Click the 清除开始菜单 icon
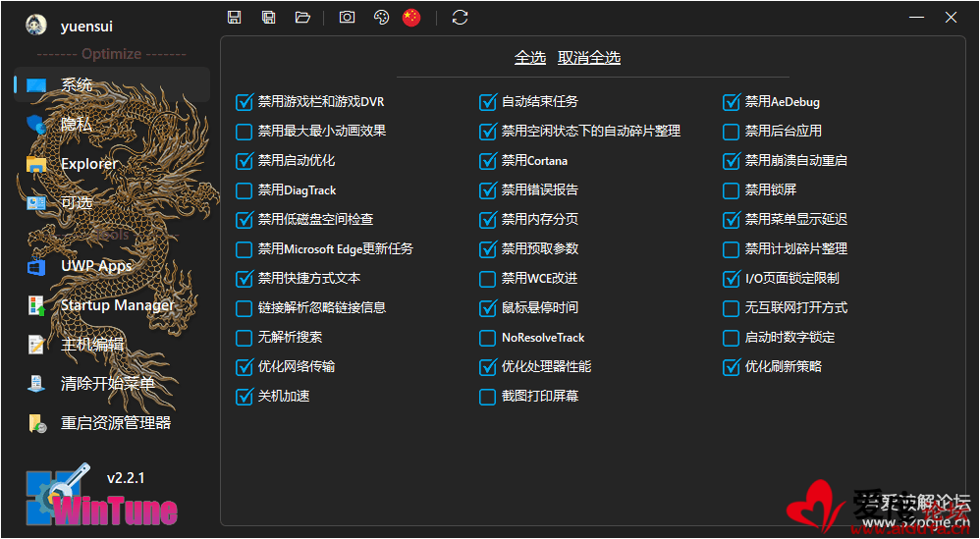Viewport: 980px width, 539px height. click(x=36, y=384)
